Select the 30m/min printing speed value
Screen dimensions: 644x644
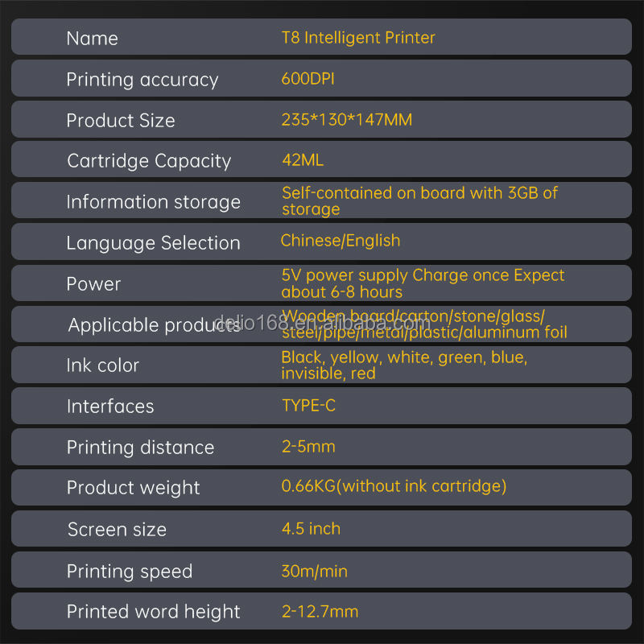(314, 572)
